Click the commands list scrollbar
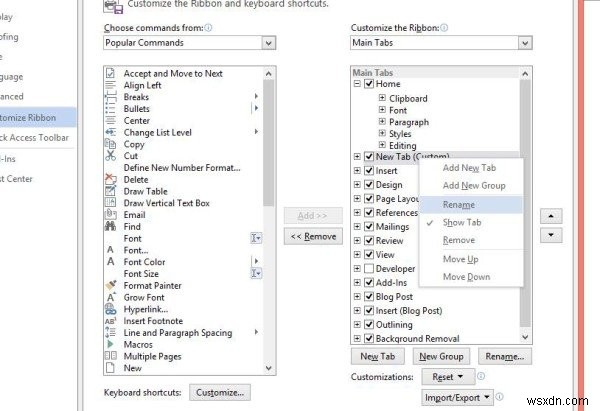This screenshot has width=600, height=411. pyautogui.click(x=268, y=150)
